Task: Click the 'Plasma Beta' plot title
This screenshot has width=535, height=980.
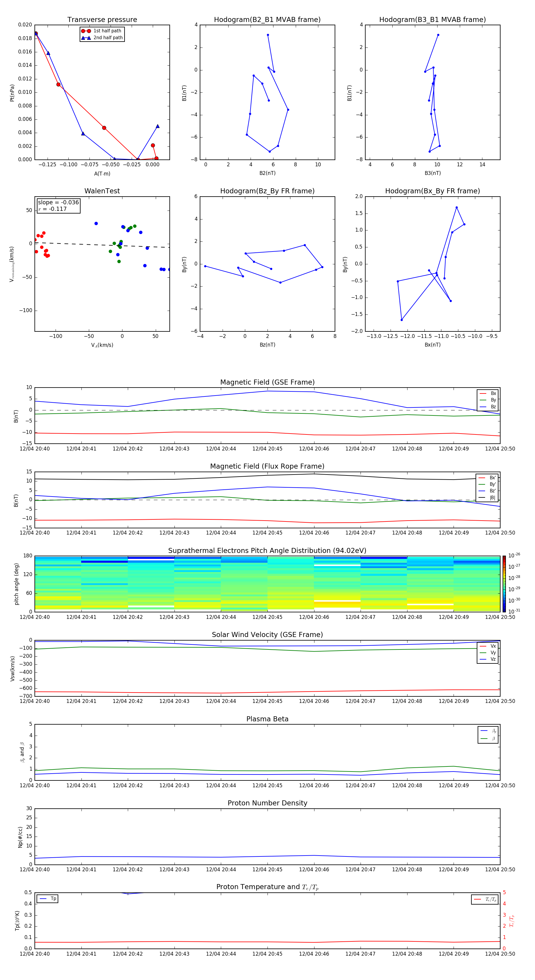Action: [x=267, y=719]
